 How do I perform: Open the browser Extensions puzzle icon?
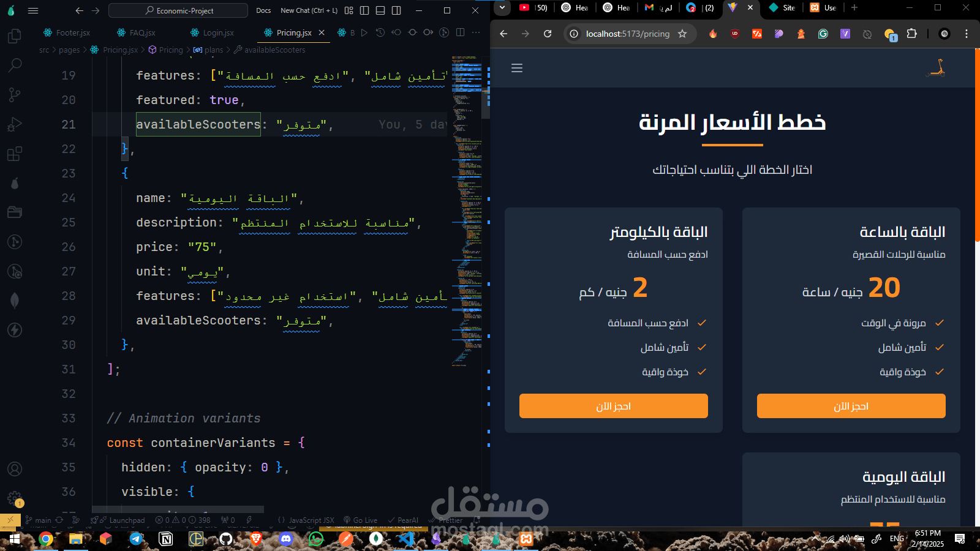[x=911, y=34]
